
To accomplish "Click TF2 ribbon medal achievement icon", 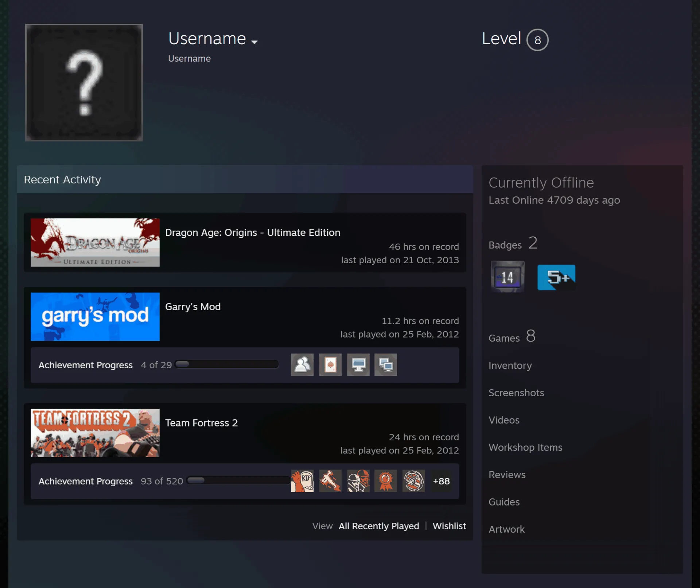I will click(x=386, y=481).
